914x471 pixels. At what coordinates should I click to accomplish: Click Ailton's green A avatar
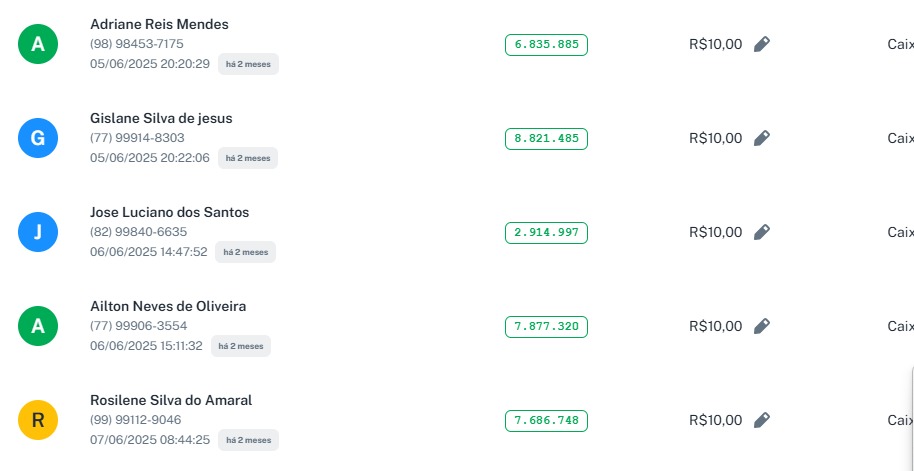[x=38, y=326]
